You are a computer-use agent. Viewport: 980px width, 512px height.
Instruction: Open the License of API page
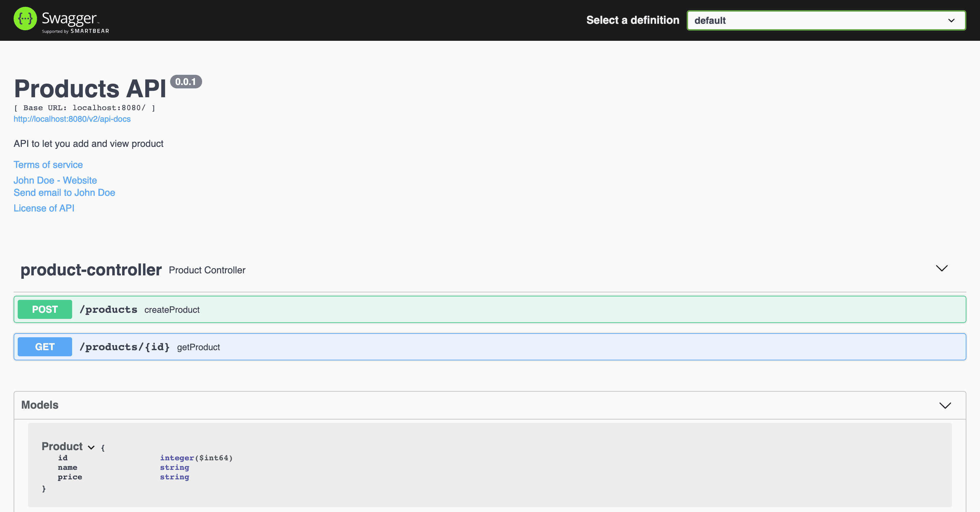[x=44, y=208]
